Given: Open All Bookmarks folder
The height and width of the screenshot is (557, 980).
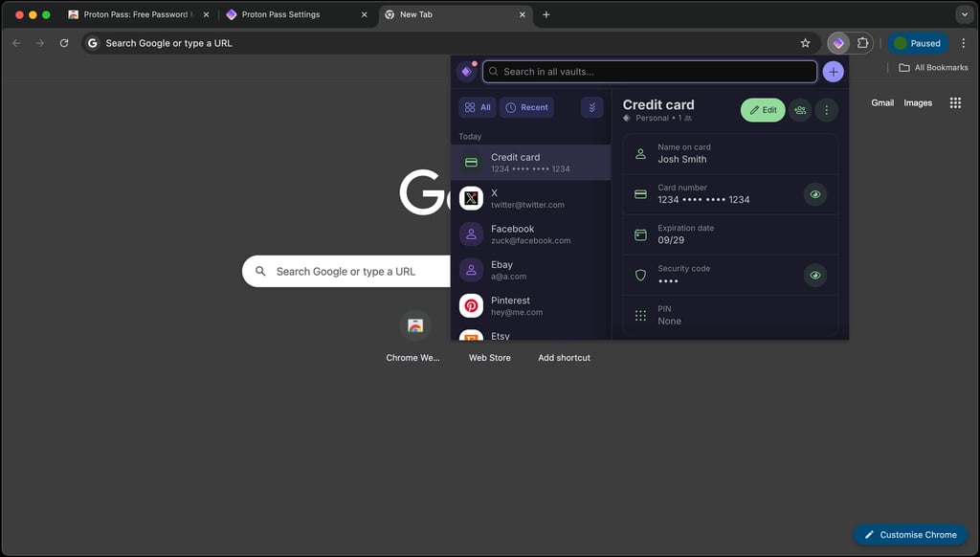Looking at the screenshot, I should pyautogui.click(x=933, y=68).
